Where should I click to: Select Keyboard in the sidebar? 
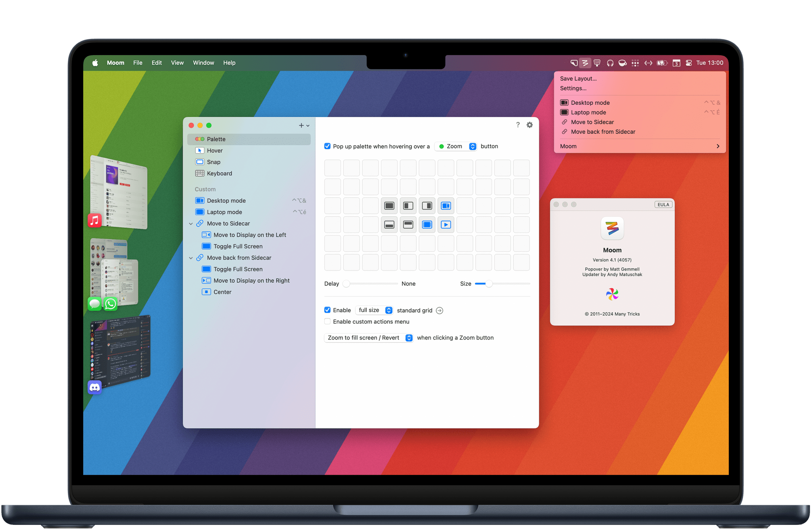pos(219,173)
